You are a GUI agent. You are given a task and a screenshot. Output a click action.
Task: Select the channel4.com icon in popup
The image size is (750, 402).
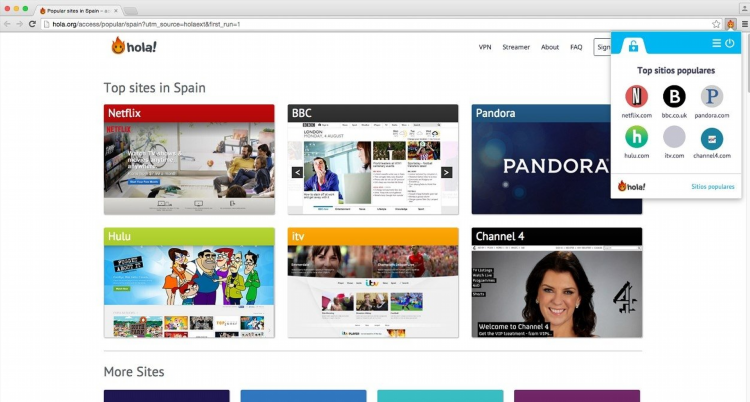click(x=712, y=139)
